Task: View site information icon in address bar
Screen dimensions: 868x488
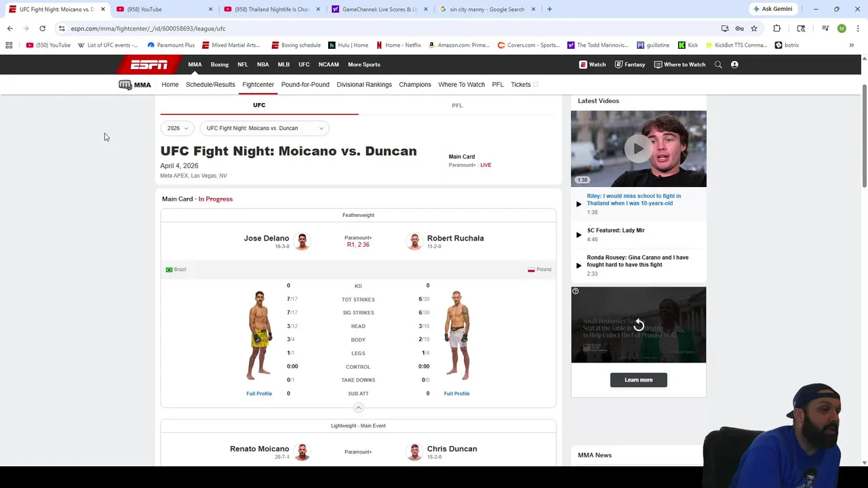Action: (62, 28)
